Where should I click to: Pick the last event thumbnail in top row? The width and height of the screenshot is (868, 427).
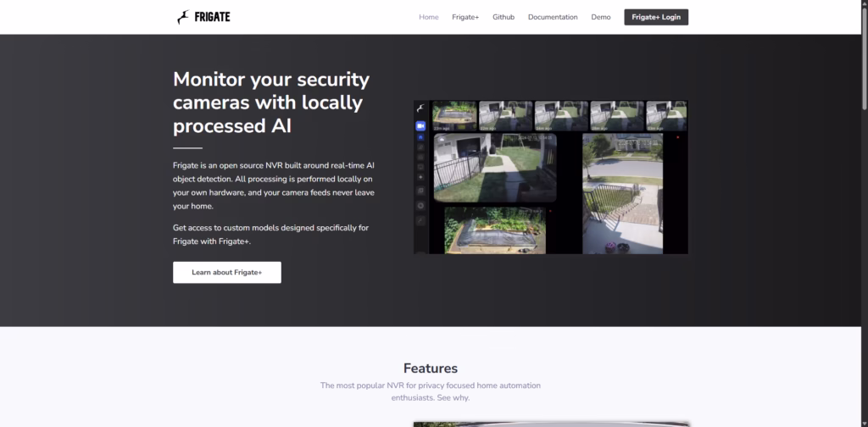[x=666, y=116]
